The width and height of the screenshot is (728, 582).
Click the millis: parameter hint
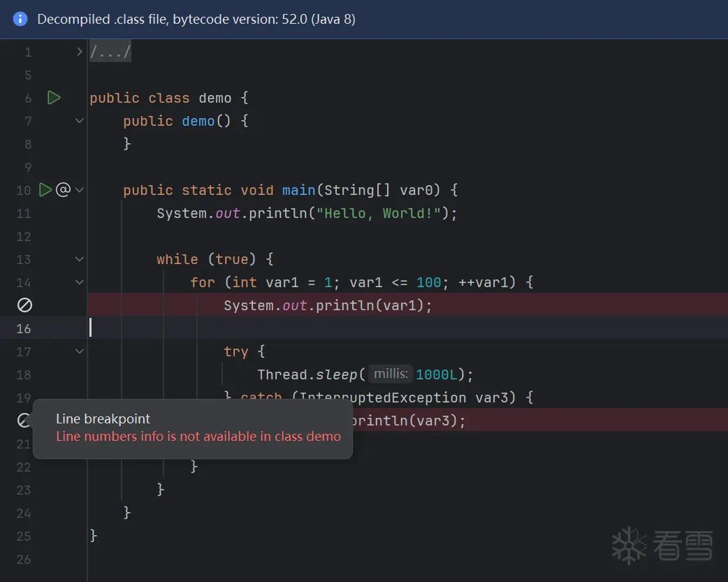click(391, 374)
